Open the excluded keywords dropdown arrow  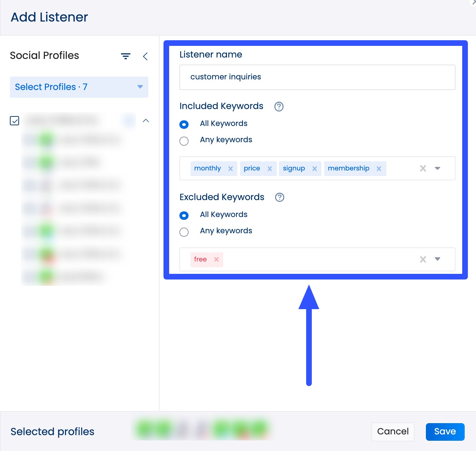pyautogui.click(x=438, y=259)
